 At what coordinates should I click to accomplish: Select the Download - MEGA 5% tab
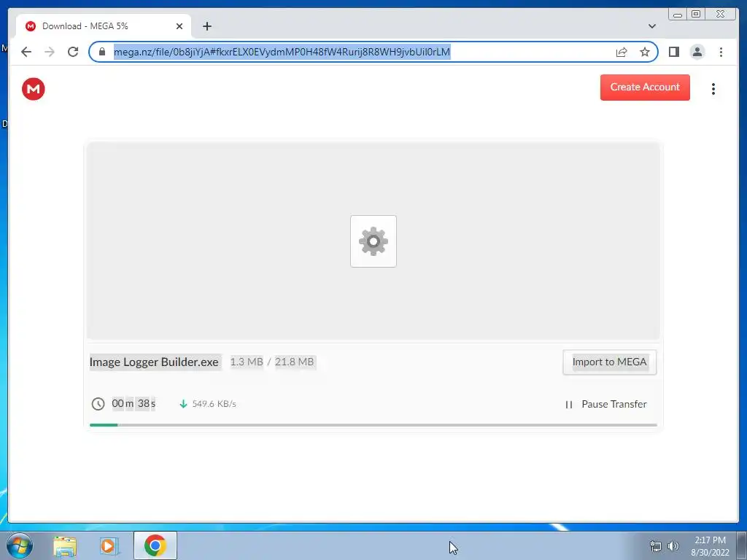pos(104,26)
